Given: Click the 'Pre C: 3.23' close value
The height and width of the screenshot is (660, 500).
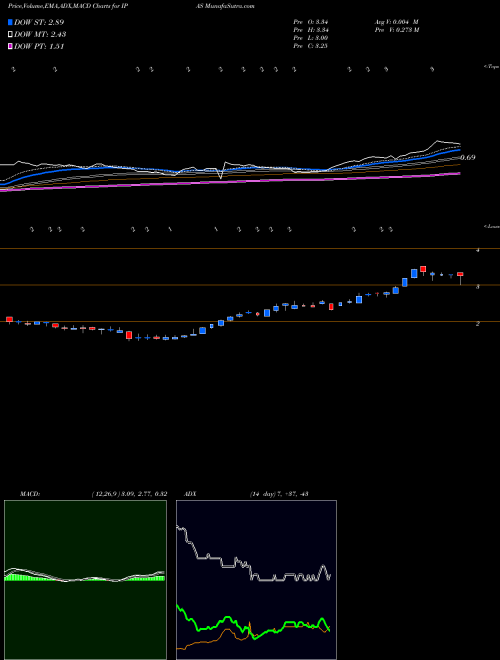Looking at the screenshot, I should [x=311, y=46].
